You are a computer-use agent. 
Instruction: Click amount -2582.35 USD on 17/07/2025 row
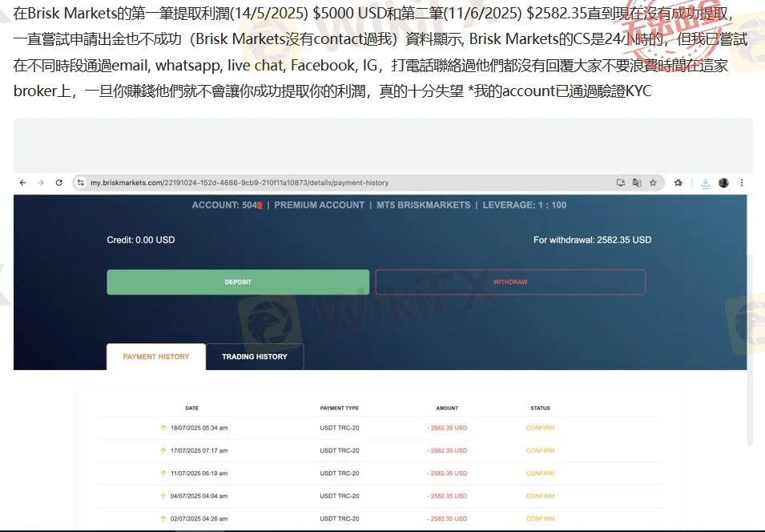448,450
